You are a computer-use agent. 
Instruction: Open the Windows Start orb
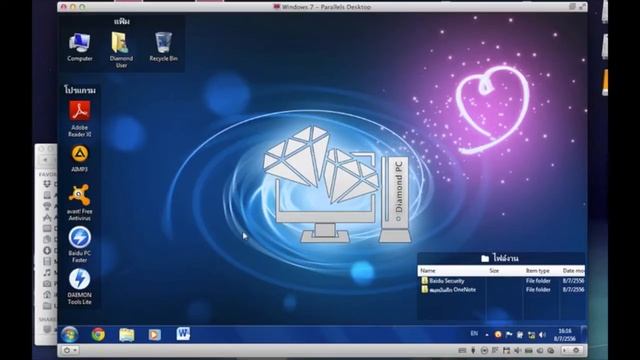(x=70, y=335)
